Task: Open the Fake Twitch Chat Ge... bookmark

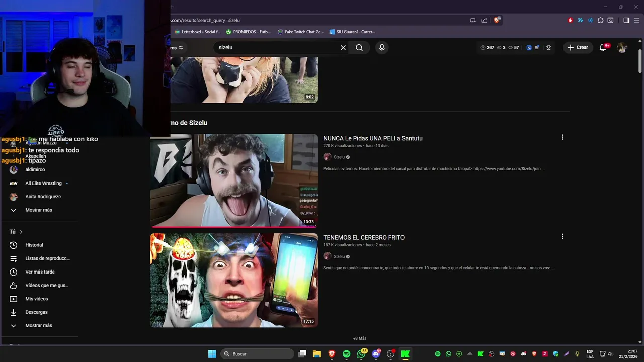Action: 301,32
